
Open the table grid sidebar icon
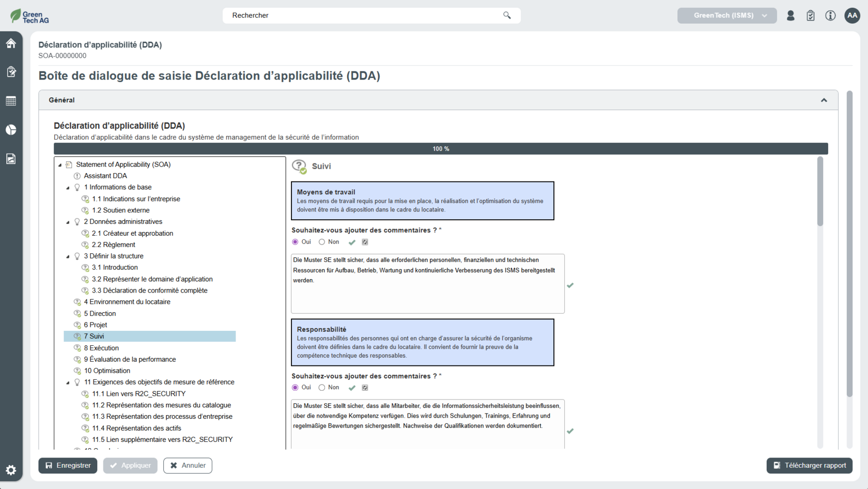tap(11, 101)
